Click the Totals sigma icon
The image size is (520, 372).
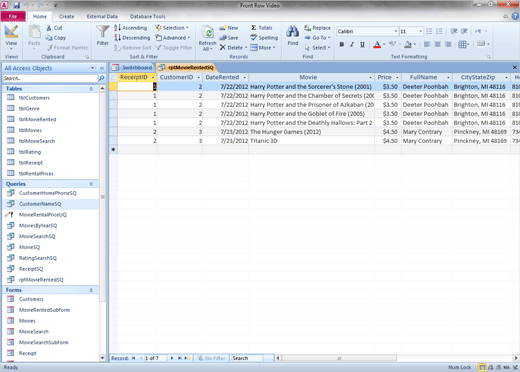click(254, 28)
